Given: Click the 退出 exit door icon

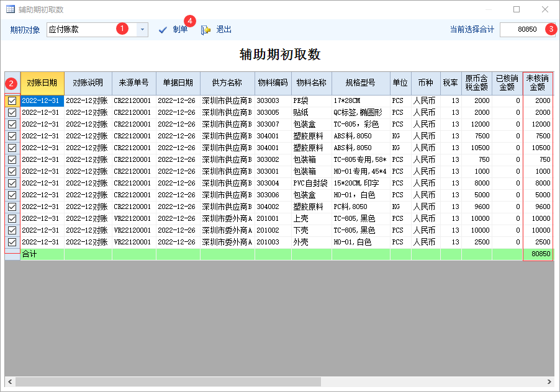Looking at the screenshot, I should (x=206, y=30).
